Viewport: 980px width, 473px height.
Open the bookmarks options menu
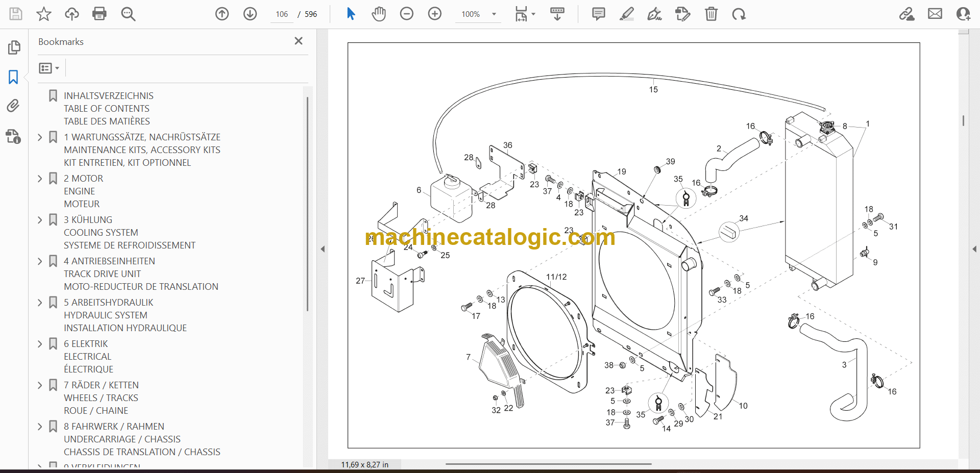(x=49, y=68)
